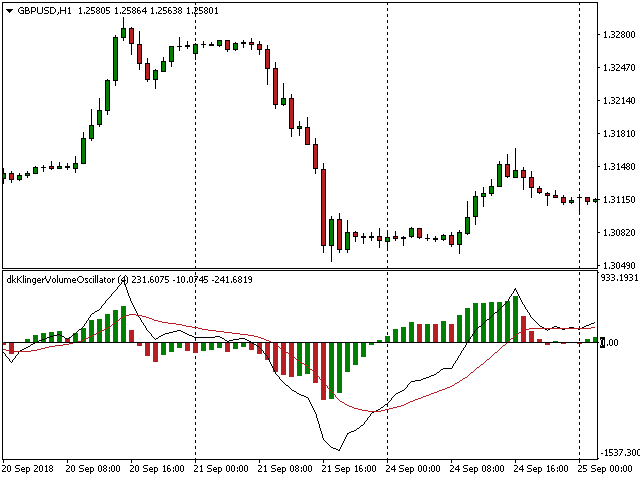Viewport: 640px width, 480px height.
Task: Click the GBPUSD,H1 chart title text
Action: click(48, 10)
